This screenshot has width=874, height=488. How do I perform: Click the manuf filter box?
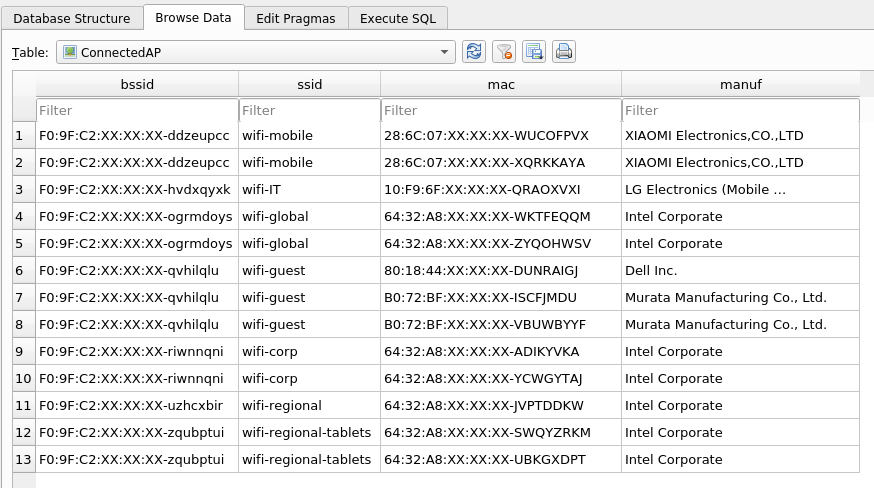point(740,110)
